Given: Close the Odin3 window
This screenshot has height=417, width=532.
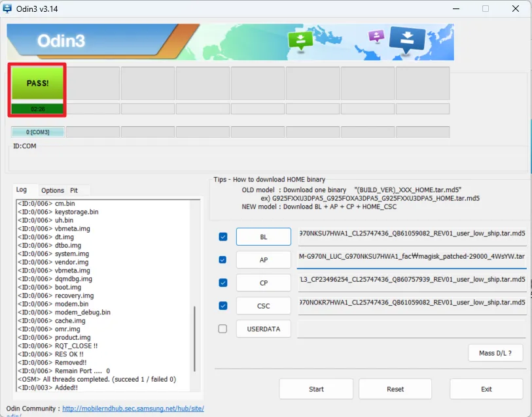Looking at the screenshot, I should [516, 8].
